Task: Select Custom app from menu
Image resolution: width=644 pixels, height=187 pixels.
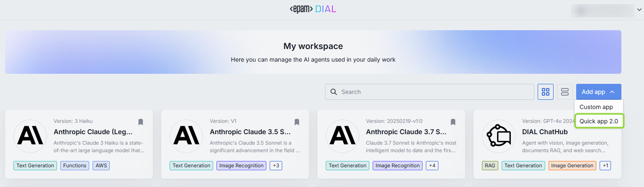Action: click(x=596, y=107)
